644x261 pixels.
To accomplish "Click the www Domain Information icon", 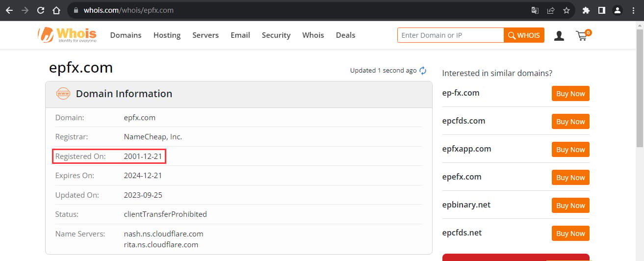I will (63, 94).
